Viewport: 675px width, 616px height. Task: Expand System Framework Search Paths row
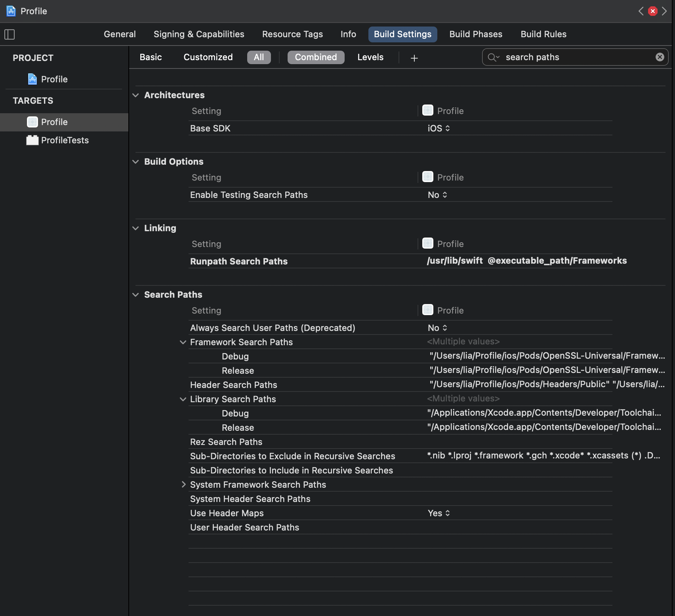[x=183, y=485]
